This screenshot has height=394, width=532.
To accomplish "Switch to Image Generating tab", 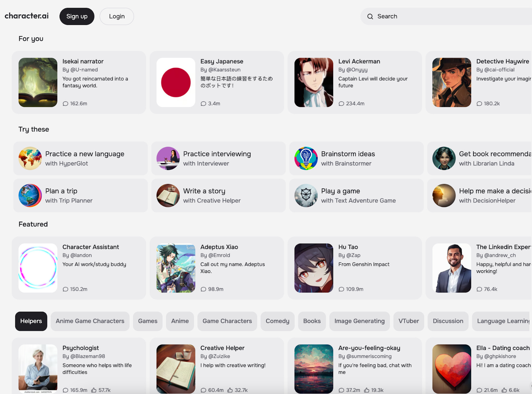I will click(359, 321).
